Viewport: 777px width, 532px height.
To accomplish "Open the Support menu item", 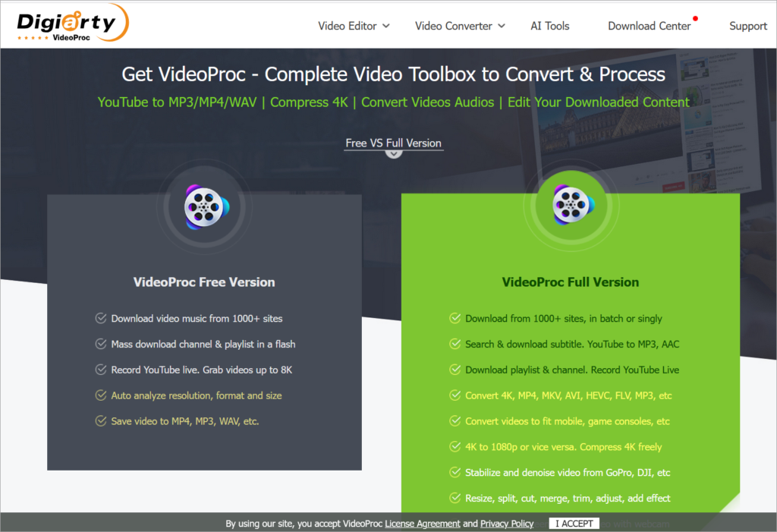I will pos(747,26).
